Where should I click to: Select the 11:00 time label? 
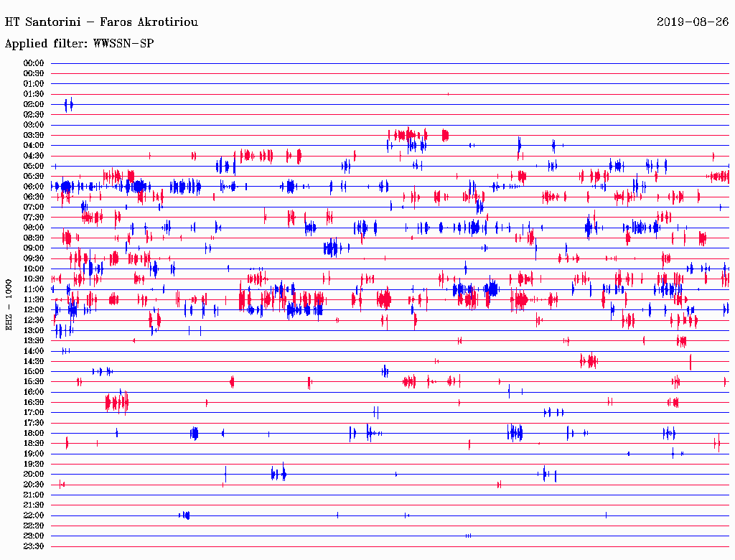(33, 289)
